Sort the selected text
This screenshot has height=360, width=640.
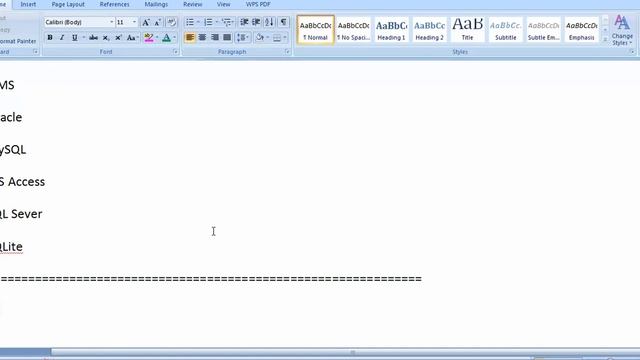pyautogui.click(x=269, y=22)
